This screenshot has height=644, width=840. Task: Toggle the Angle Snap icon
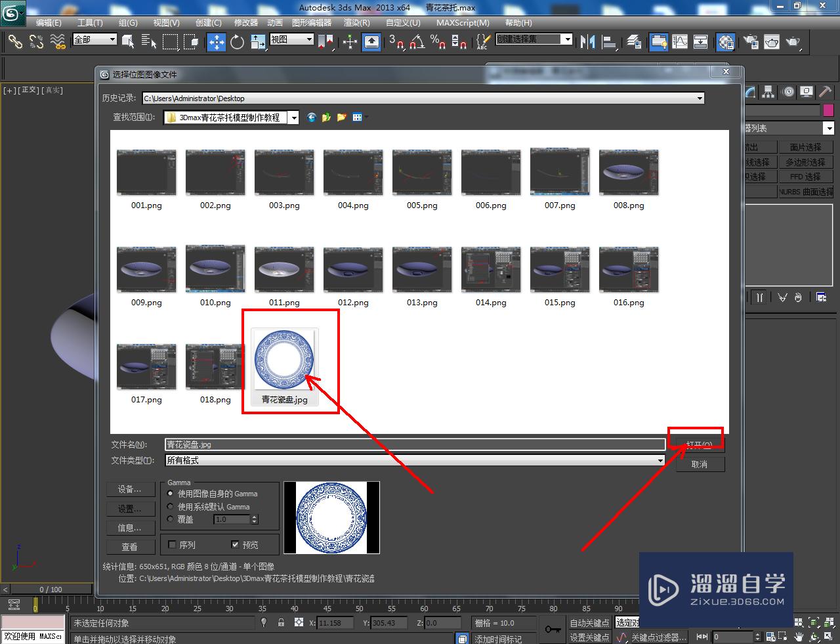(x=417, y=42)
